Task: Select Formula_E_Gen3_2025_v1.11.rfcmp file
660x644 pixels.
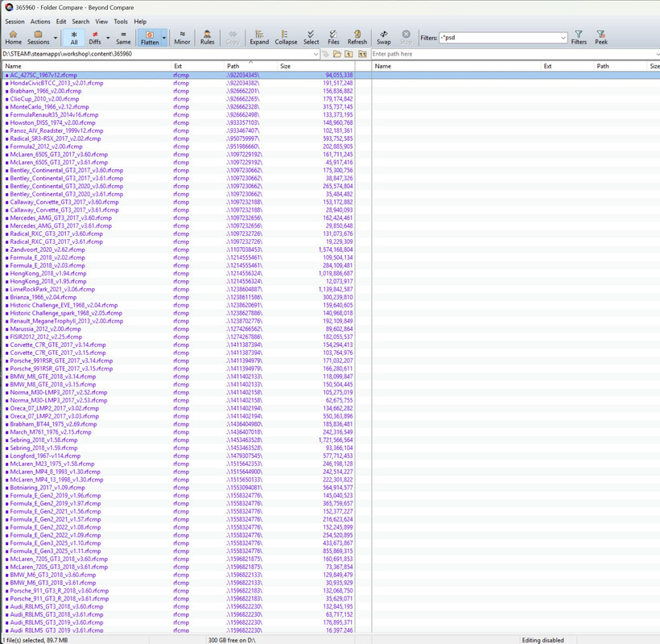Action: (x=56, y=551)
